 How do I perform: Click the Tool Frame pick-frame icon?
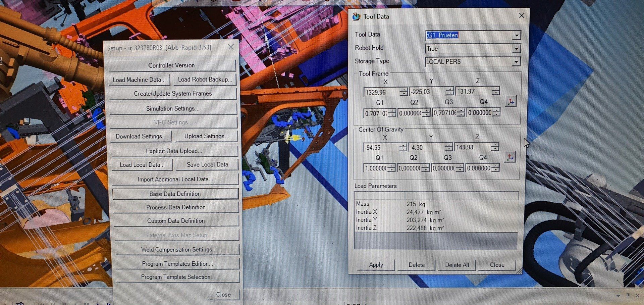tap(511, 102)
